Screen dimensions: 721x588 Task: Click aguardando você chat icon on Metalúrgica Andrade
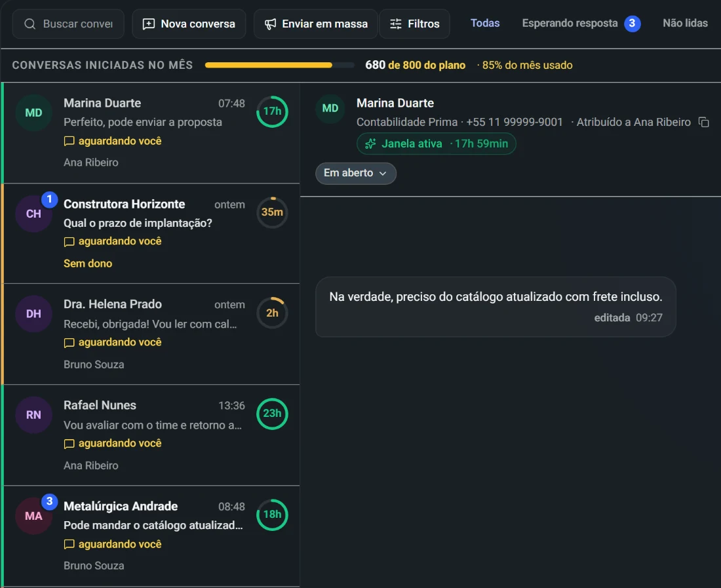coord(69,544)
